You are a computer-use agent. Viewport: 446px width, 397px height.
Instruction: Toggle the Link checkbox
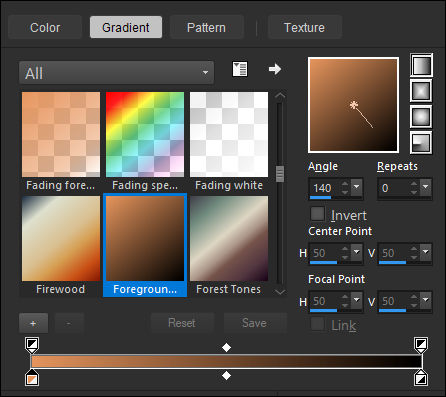[x=317, y=324]
